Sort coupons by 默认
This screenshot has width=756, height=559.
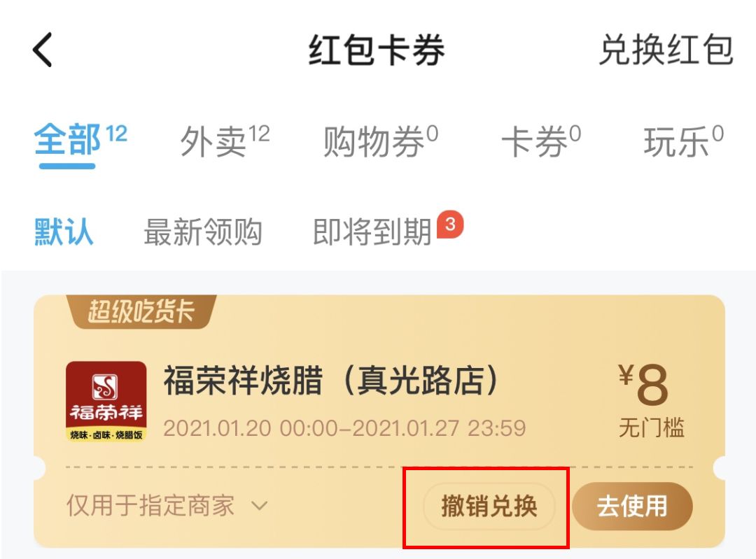[x=64, y=232]
